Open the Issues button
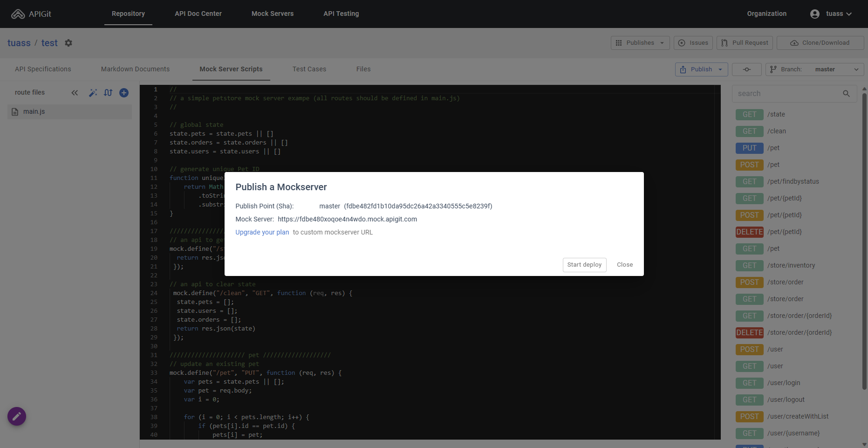 (693, 43)
